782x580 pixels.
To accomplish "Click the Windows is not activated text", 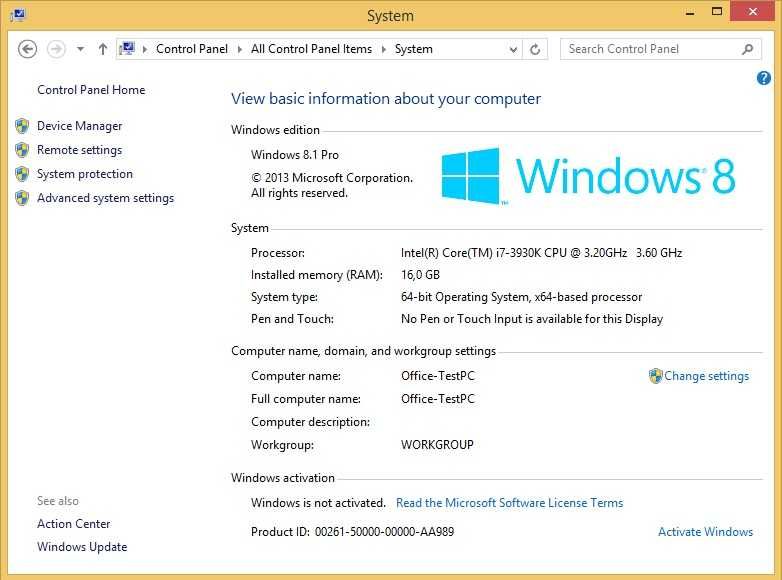I will click(318, 503).
